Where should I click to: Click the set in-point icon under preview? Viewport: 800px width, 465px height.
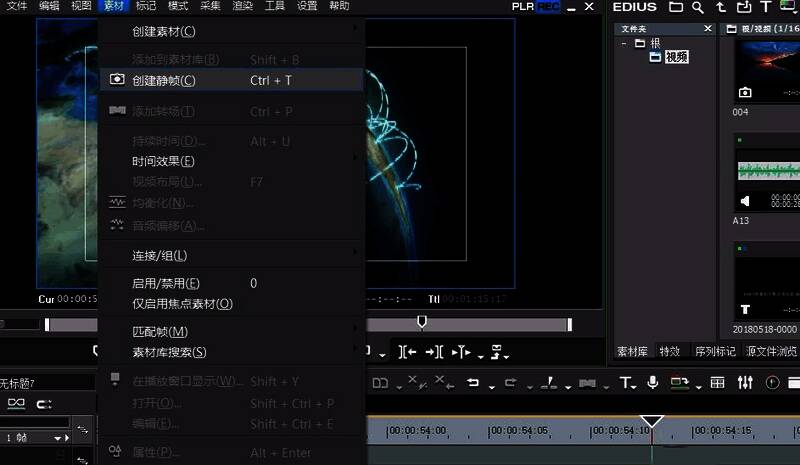pyautogui.click(x=407, y=351)
